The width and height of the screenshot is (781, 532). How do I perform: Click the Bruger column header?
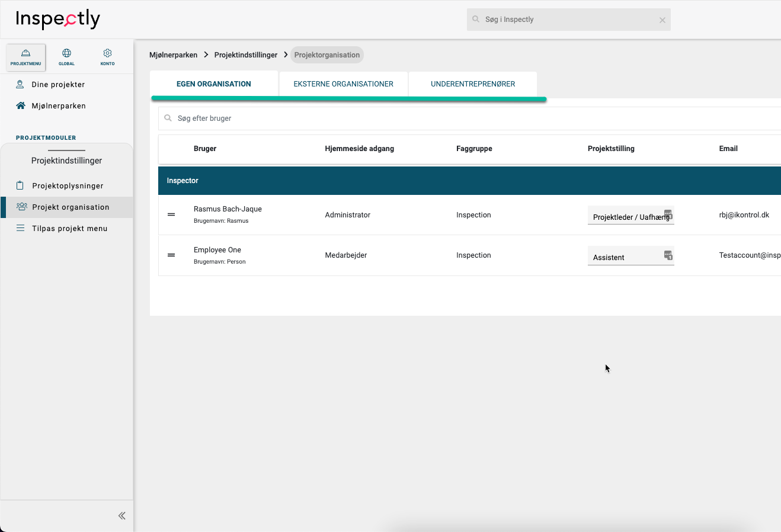pyautogui.click(x=205, y=149)
